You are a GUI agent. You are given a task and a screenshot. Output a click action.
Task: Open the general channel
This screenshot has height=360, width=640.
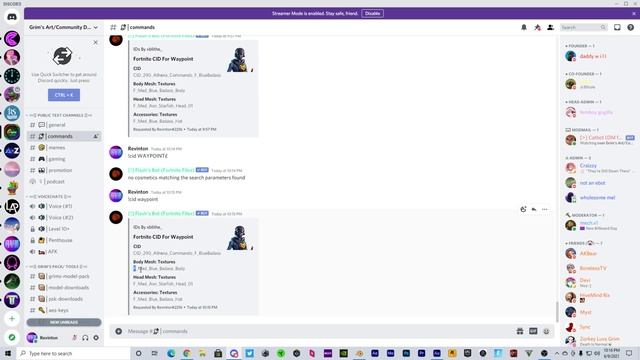click(64, 125)
